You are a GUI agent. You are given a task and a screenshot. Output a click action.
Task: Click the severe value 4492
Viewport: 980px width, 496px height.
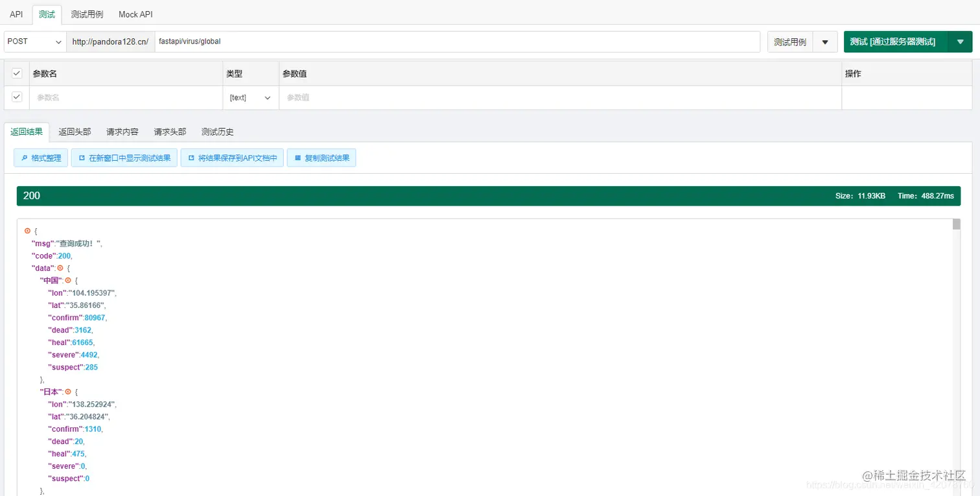pyautogui.click(x=90, y=354)
